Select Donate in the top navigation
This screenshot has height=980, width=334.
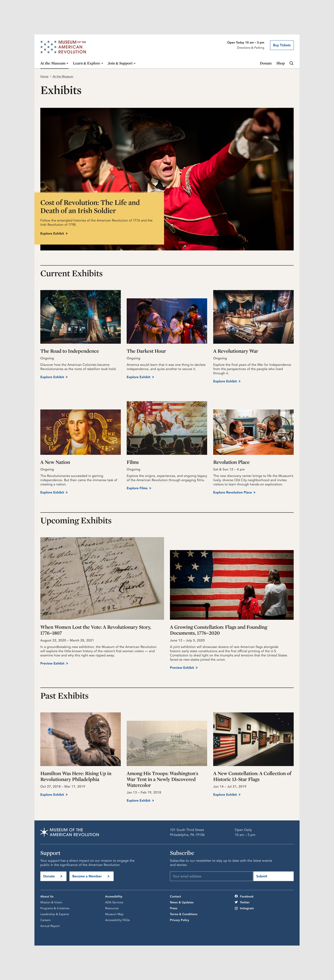(x=266, y=64)
